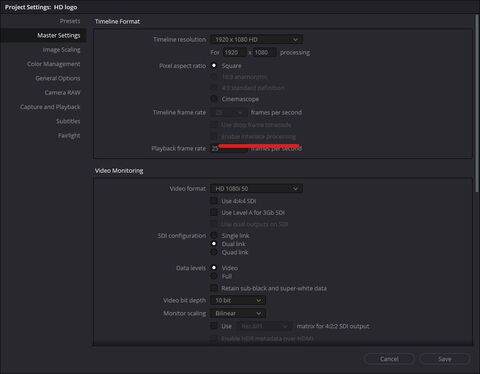Toggle the Use matrix for 4:2:2 SDI checkbox
The height and width of the screenshot is (374, 480).
click(214, 326)
